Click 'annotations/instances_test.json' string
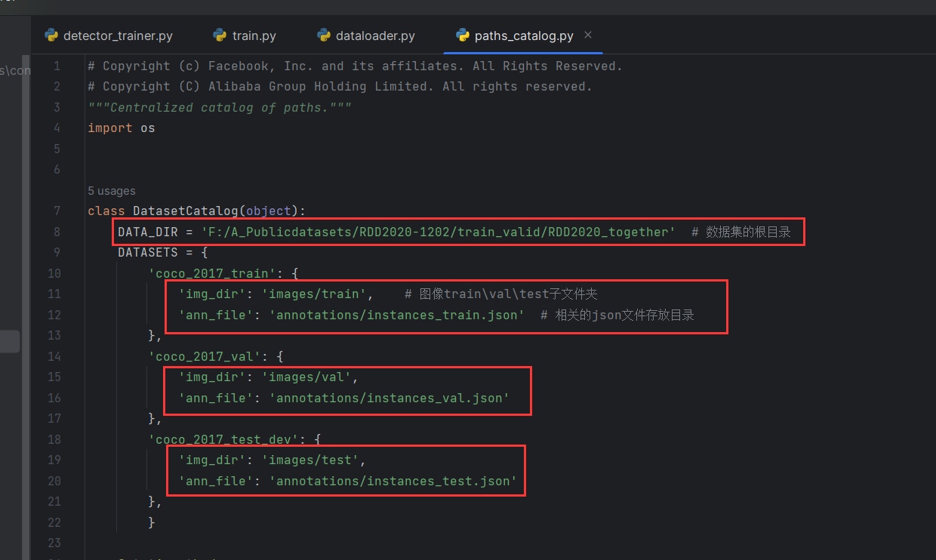 [393, 481]
